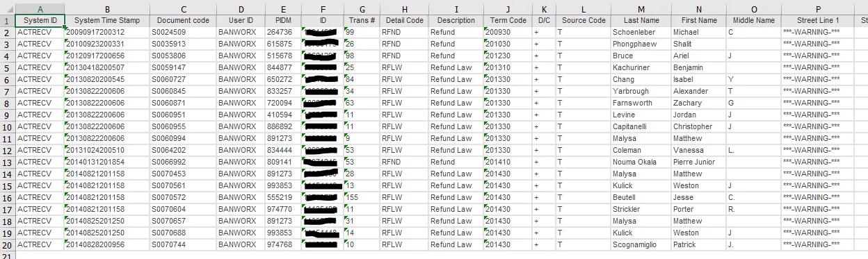Image resolution: width=868 pixels, height=259 pixels.
Task: Select cell with last name Scognamiglio
Action: [x=641, y=244]
